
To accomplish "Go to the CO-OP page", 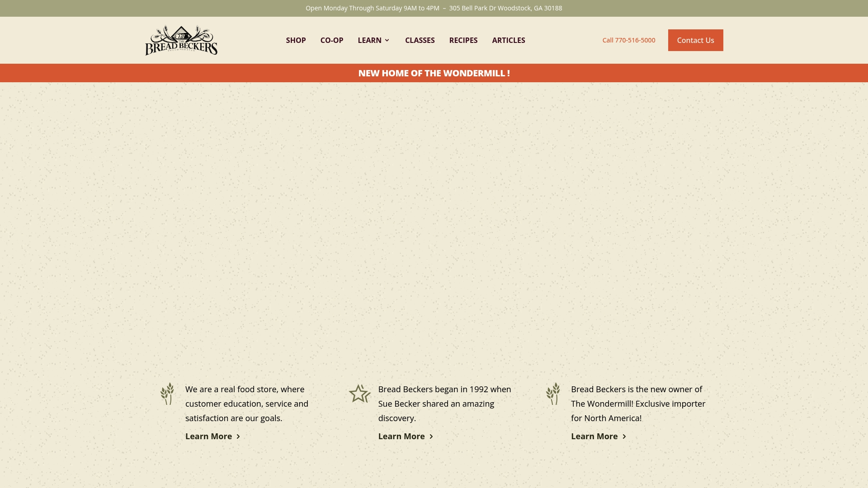I will pos(332,40).
